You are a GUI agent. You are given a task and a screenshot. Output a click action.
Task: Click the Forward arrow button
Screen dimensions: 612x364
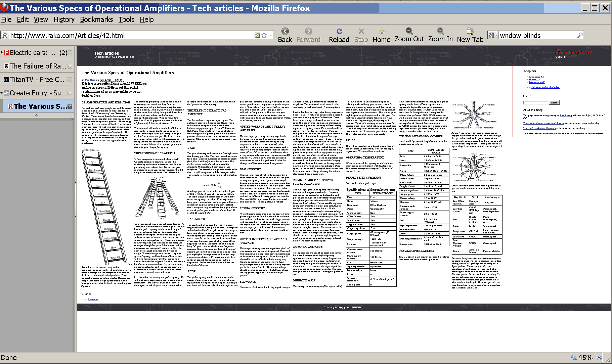click(x=308, y=31)
